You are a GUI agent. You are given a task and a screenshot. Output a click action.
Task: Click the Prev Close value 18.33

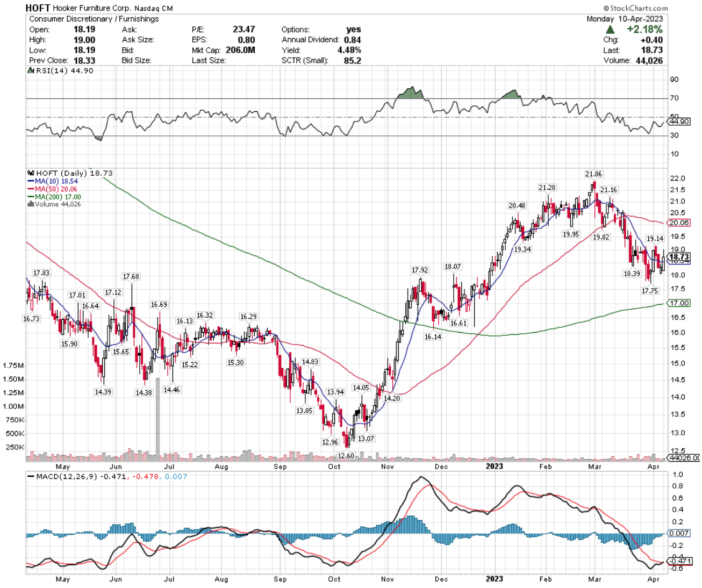point(84,60)
